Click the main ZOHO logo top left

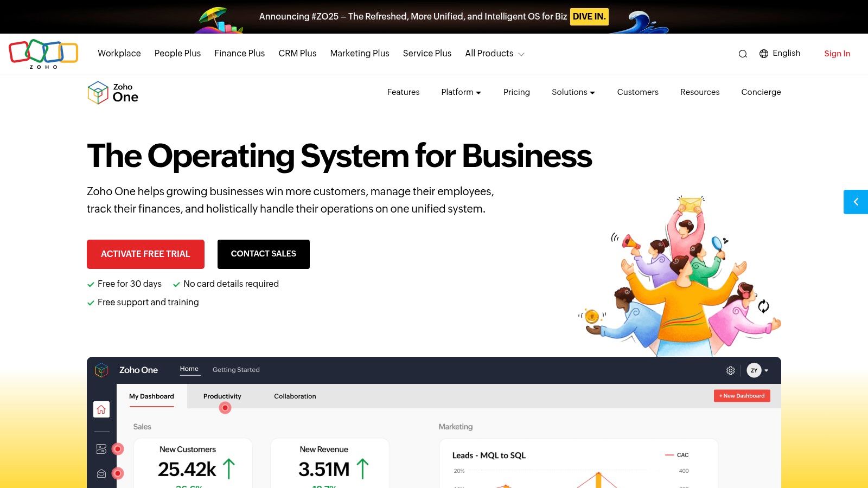[x=44, y=53]
